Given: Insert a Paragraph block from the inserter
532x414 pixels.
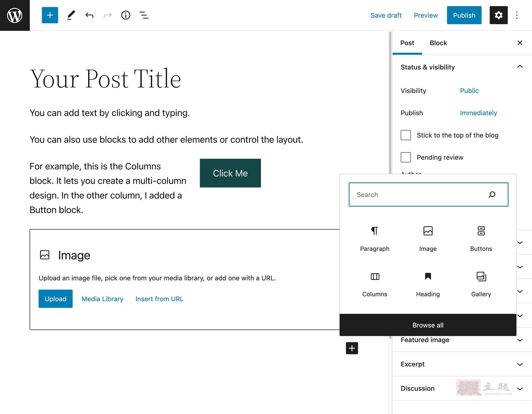Looking at the screenshot, I should click(375, 238).
